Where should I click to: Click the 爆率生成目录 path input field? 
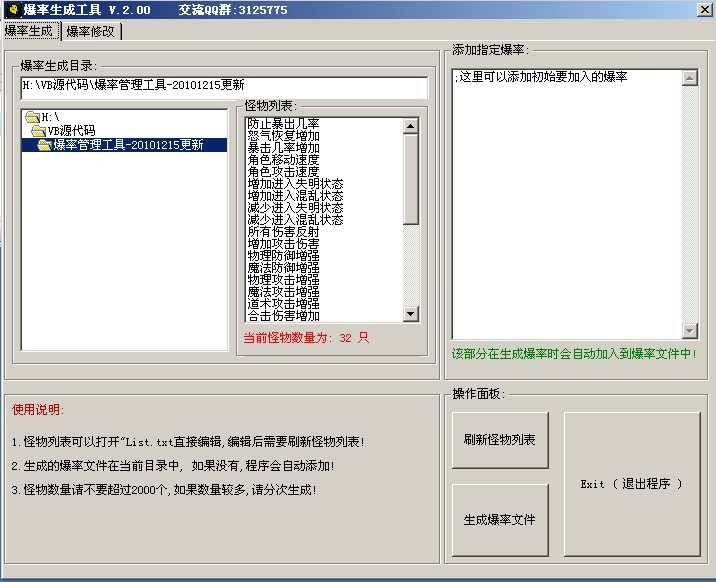click(223, 86)
